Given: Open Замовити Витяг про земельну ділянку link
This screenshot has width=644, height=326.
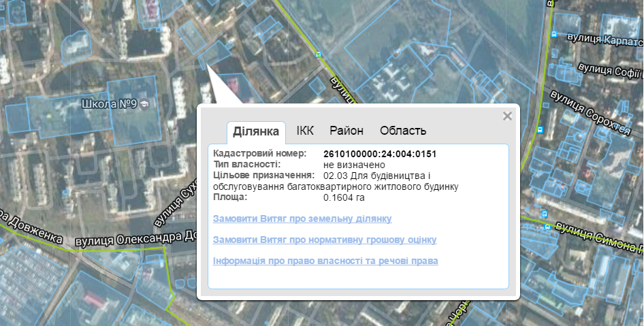Looking at the screenshot, I should pos(302,218).
